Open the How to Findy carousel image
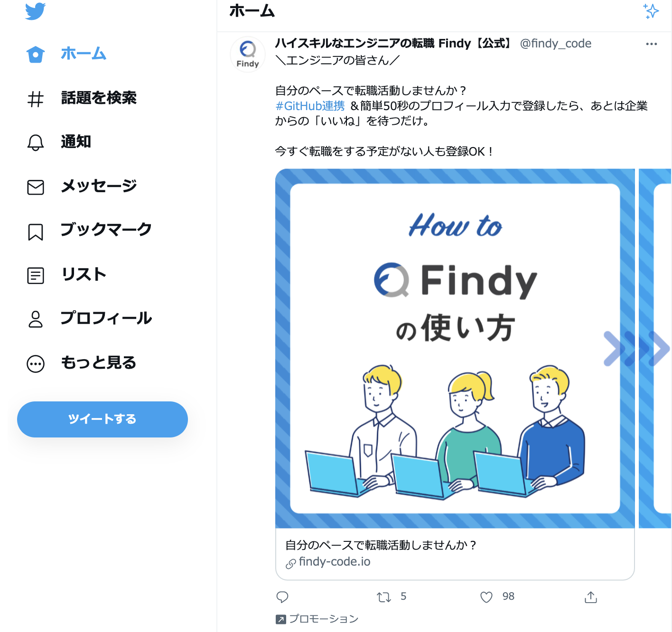This screenshot has width=672, height=632. pyautogui.click(x=455, y=348)
